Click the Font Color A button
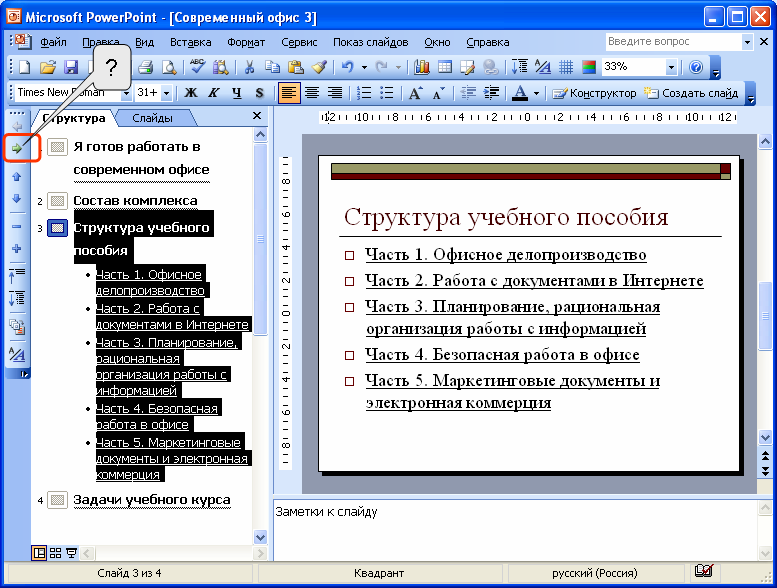777x588 pixels. (x=520, y=93)
